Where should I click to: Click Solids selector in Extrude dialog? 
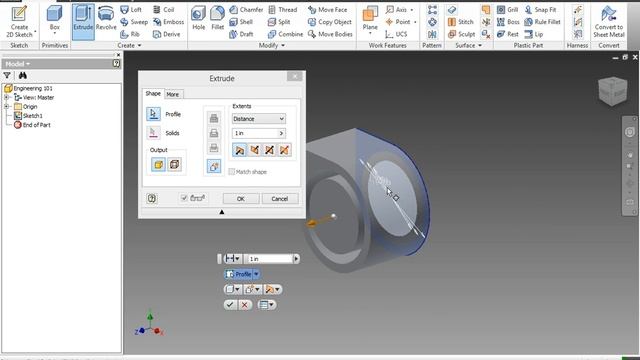tap(153, 133)
